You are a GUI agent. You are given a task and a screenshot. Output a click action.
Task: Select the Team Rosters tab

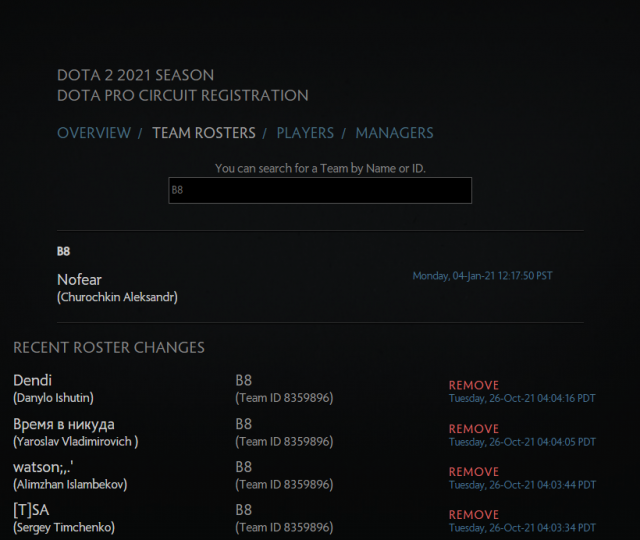pyautogui.click(x=203, y=133)
